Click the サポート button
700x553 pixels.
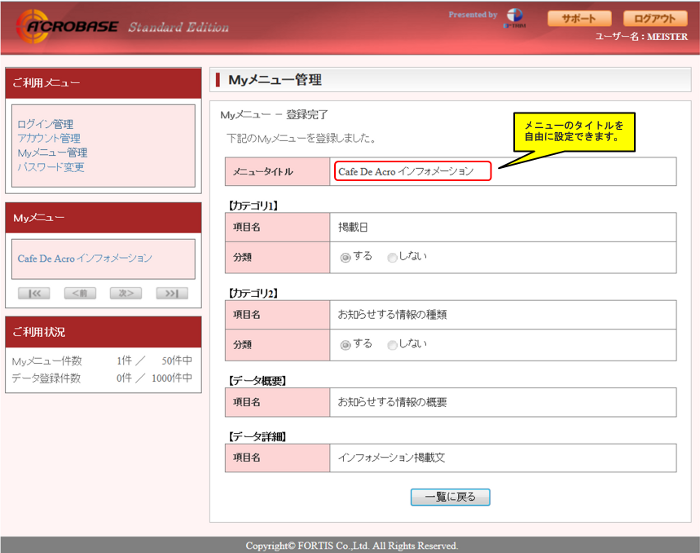[579, 19]
